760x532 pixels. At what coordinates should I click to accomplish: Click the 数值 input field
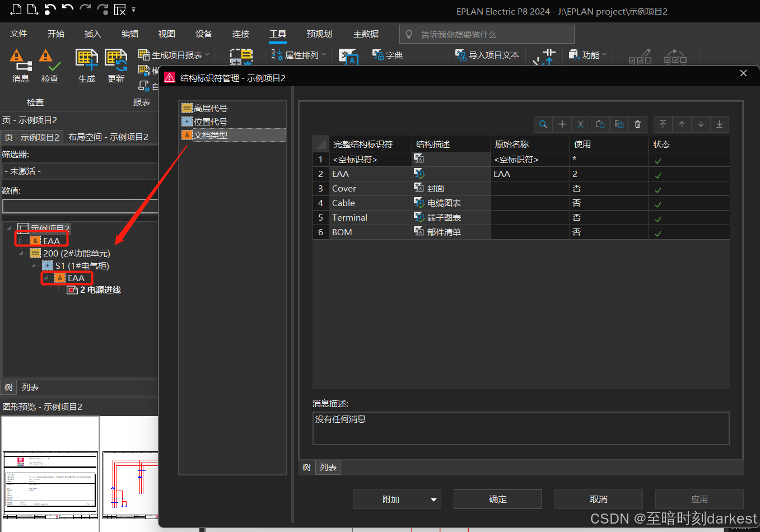80,206
